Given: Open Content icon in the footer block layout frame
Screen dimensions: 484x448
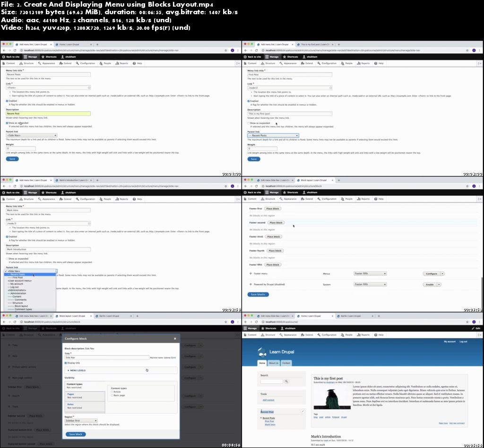Looking at the screenshot, I should (246, 199).
